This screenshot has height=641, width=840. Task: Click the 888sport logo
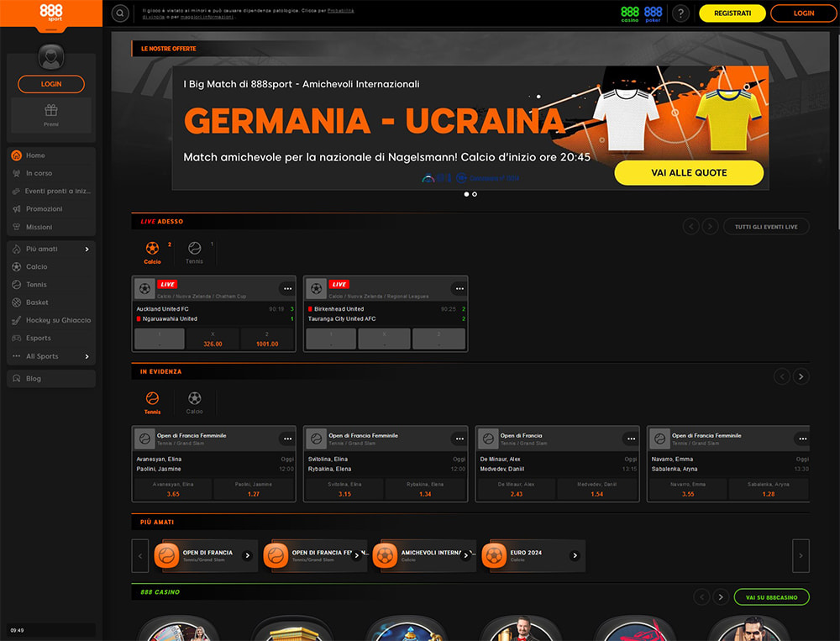[x=51, y=13]
